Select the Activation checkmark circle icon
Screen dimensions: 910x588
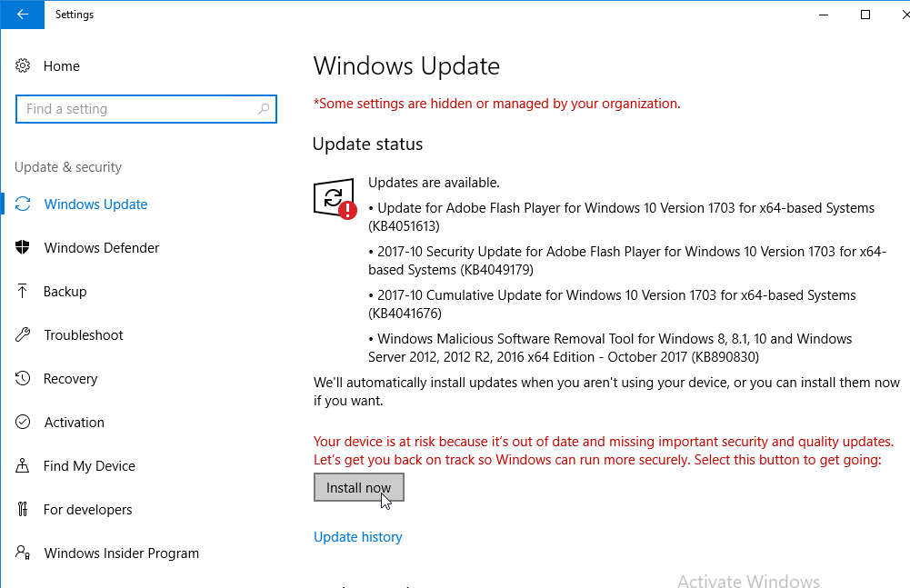[24, 423]
